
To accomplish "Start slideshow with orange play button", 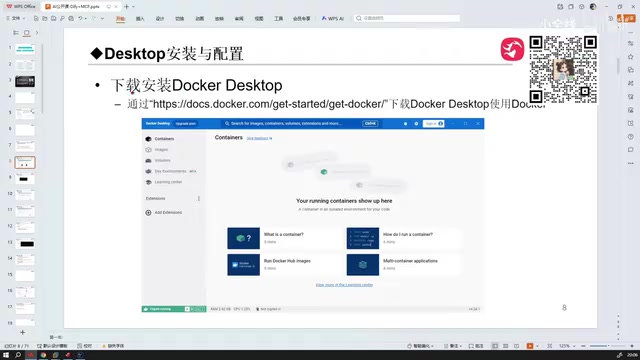I will click(x=530, y=346).
